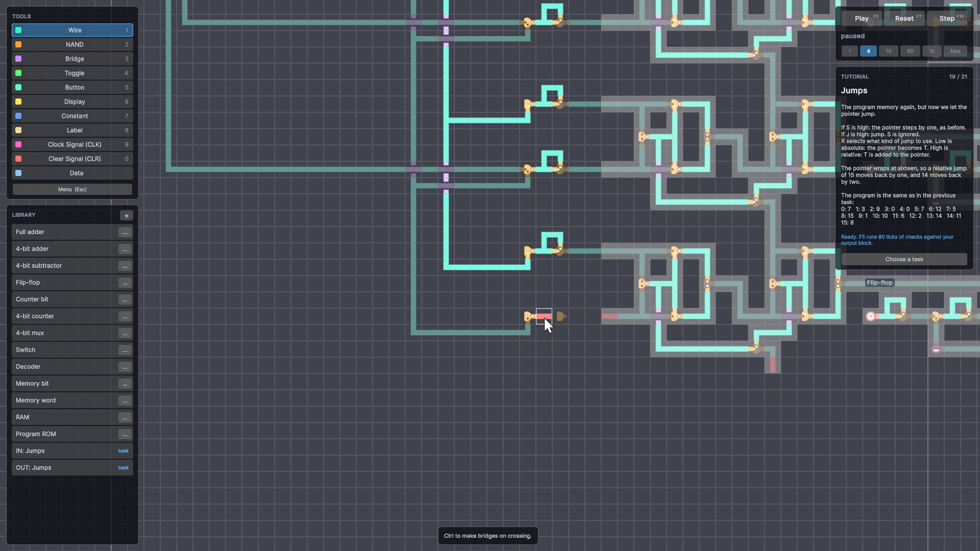
Task: Select the Label tool
Action: point(72,130)
